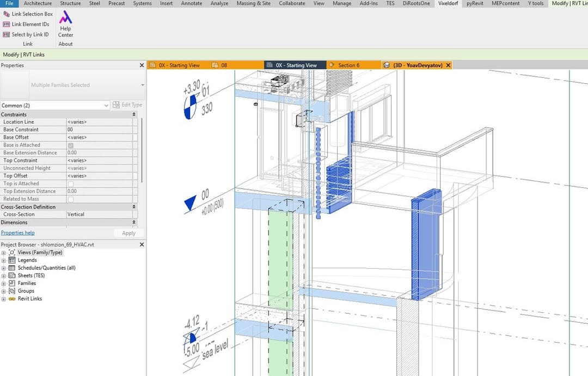Viewport: 588px width, 376px height.
Task: Close the Properties panel
Action: point(142,65)
